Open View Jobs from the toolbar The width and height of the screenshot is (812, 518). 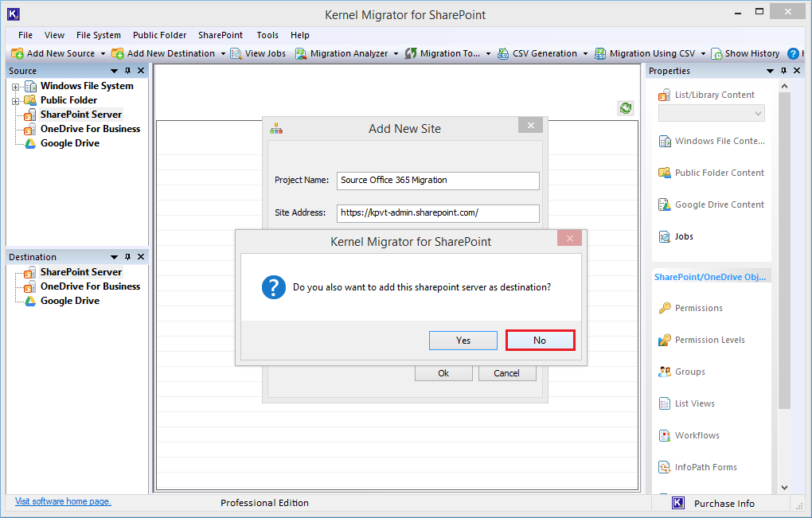[258, 53]
